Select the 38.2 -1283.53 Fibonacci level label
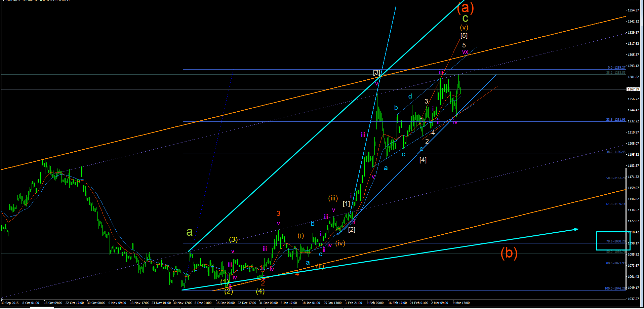 [616, 73]
